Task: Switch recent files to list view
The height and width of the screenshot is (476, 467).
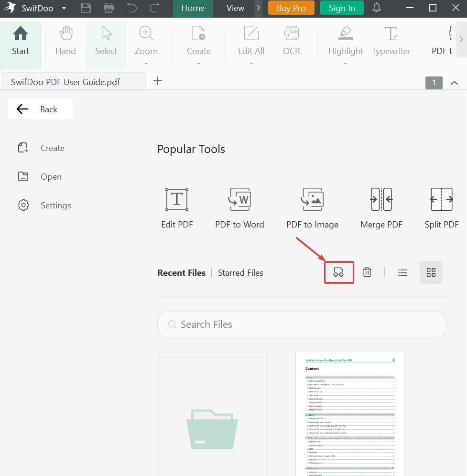Action: coord(402,272)
